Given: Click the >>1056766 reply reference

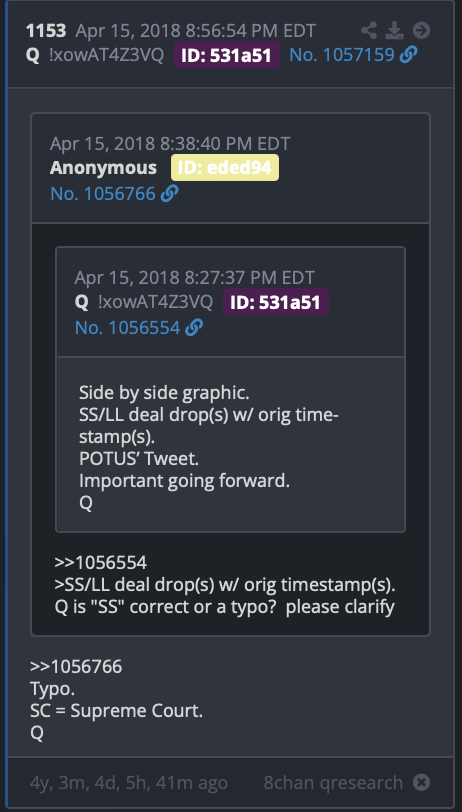Looking at the screenshot, I should 76,666.
